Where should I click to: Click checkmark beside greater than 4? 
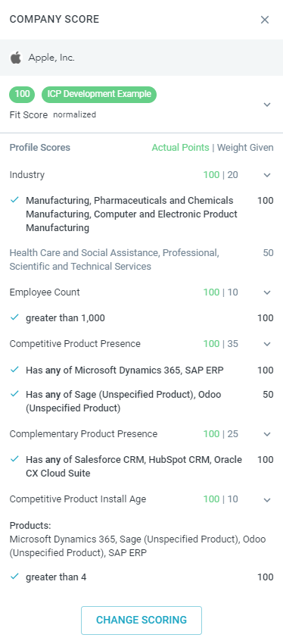click(15, 577)
